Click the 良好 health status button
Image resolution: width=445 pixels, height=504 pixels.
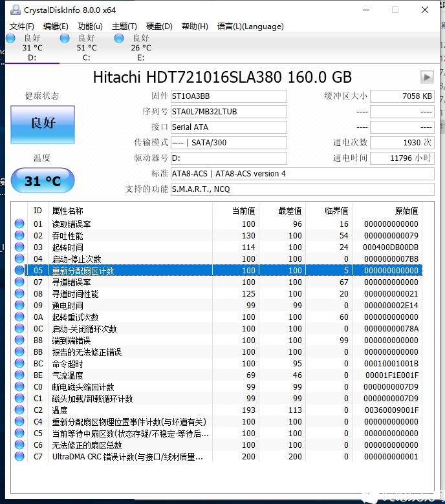(x=43, y=125)
